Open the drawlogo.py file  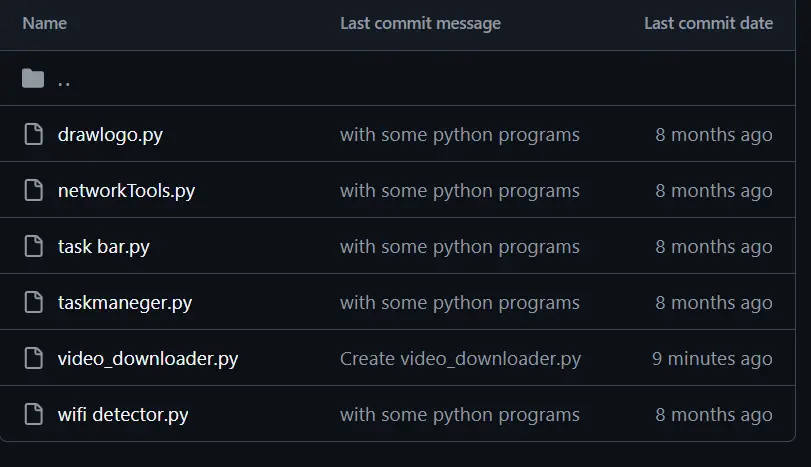[110, 135]
